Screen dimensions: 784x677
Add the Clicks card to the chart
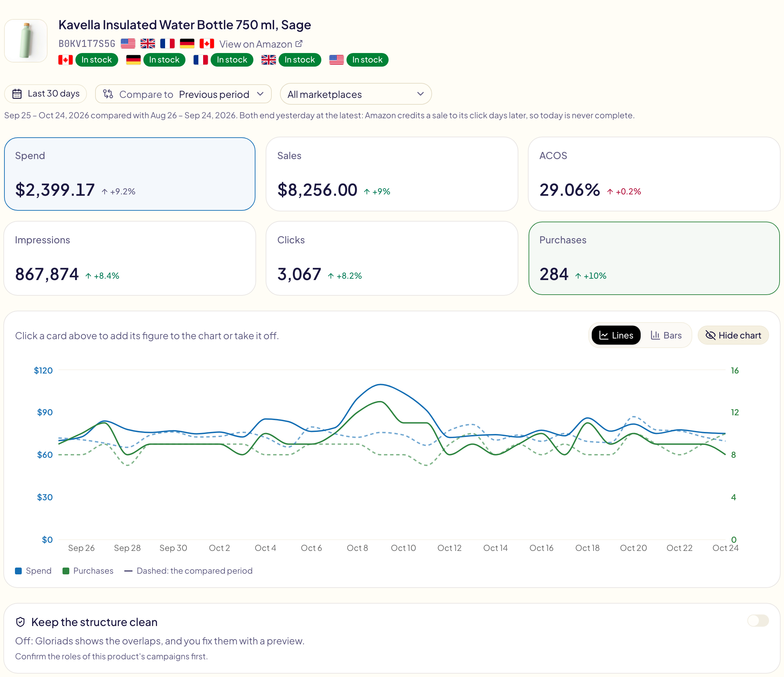point(392,258)
